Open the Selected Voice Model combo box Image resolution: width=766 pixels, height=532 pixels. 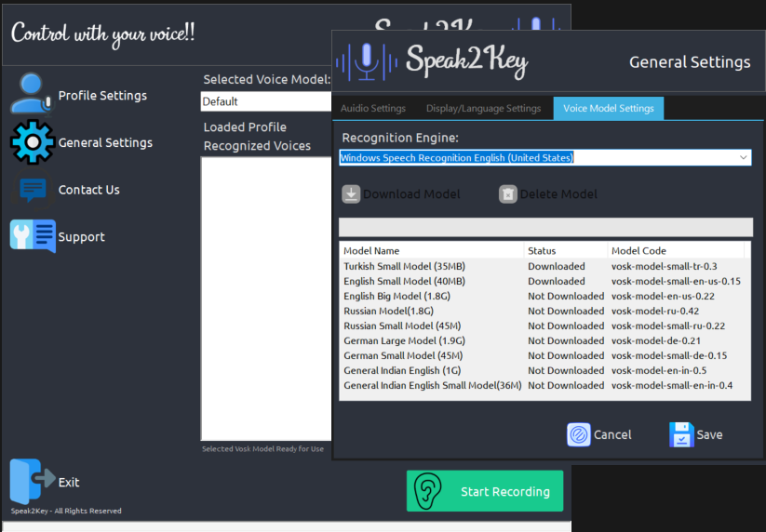coord(266,101)
